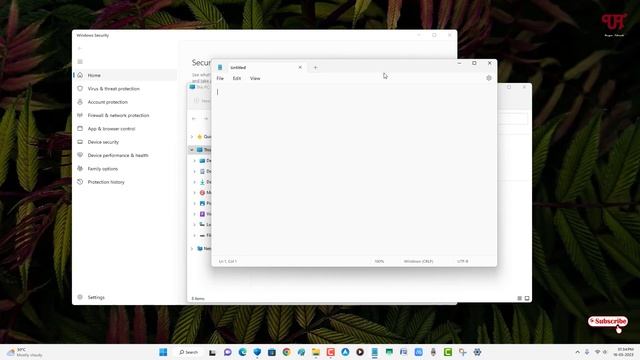
Task: Open Firewall & network protection
Action: click(x=125, y=116)
